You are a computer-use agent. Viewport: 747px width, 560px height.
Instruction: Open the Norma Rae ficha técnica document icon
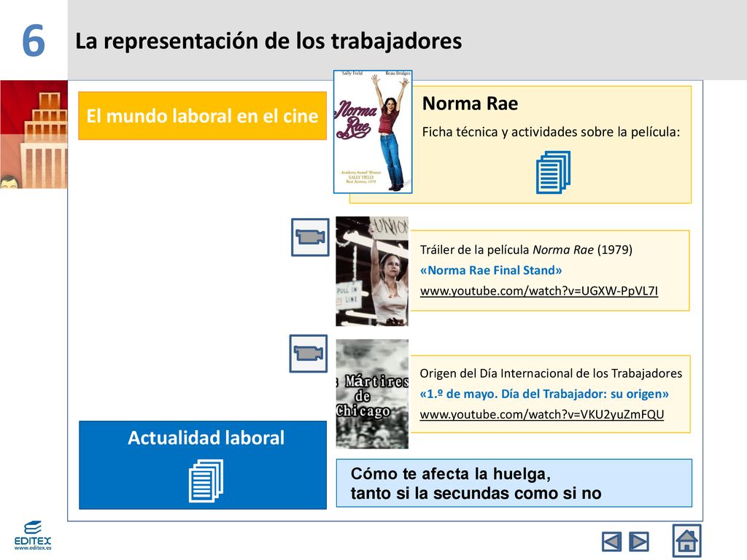coord(553,172)
